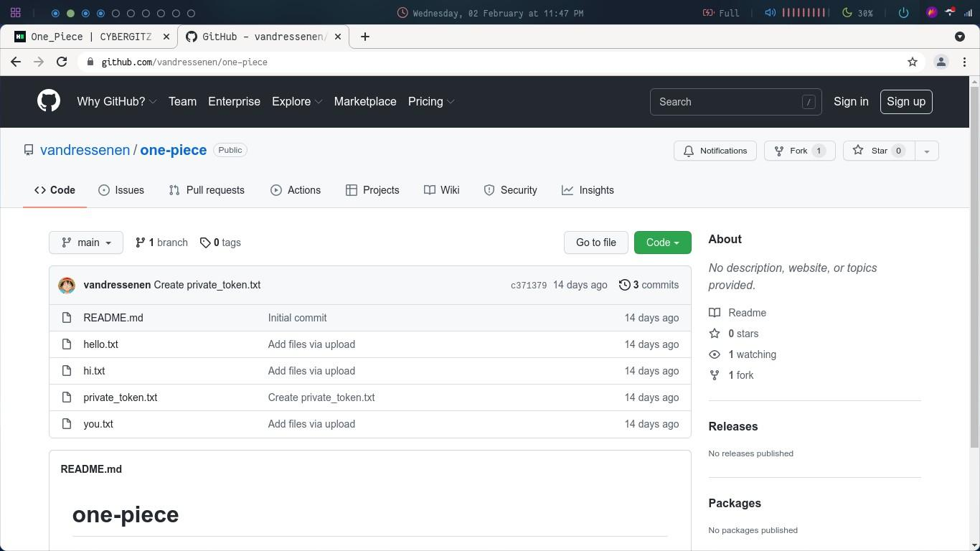Image resolution: width=980 pixels, height=551 pixels.
Task: Click the battery Full indicator
Action: [x=721, y=13]
